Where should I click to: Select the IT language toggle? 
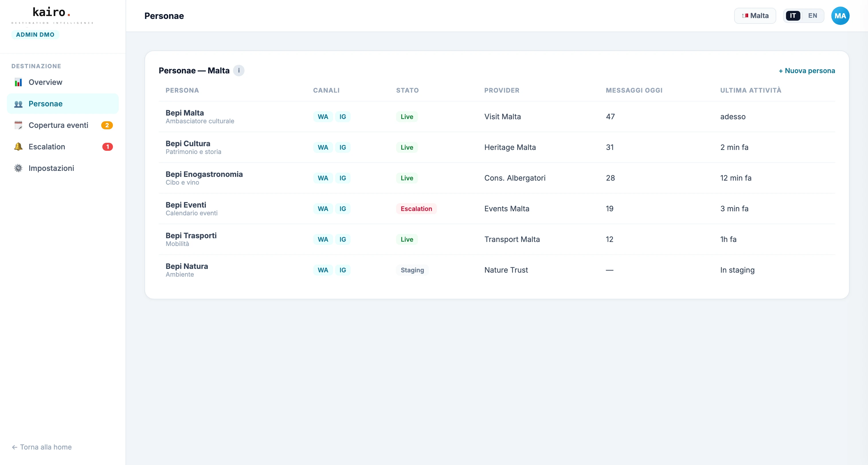tap(793, 15)
